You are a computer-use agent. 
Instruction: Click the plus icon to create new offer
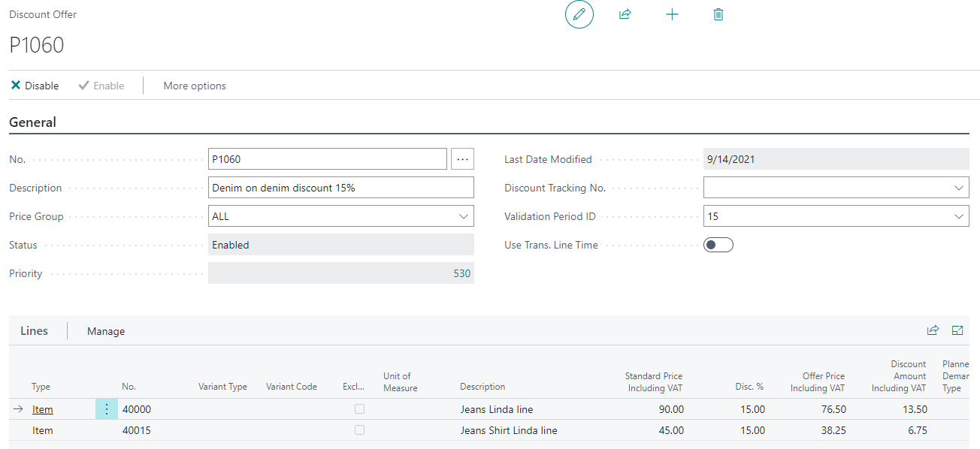(672, 14)
